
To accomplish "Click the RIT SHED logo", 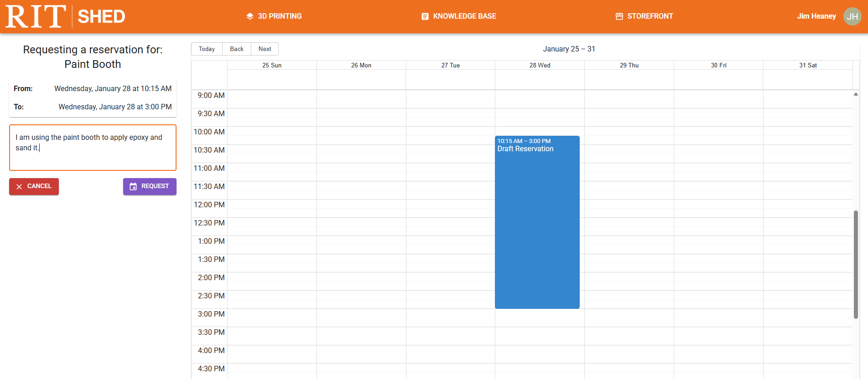I will coord(65,16).
